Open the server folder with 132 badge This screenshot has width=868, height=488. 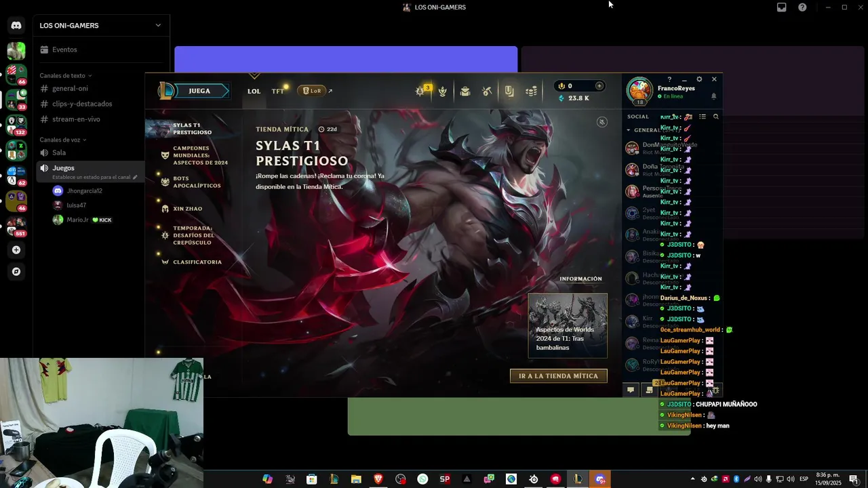[x=16, y=125]
